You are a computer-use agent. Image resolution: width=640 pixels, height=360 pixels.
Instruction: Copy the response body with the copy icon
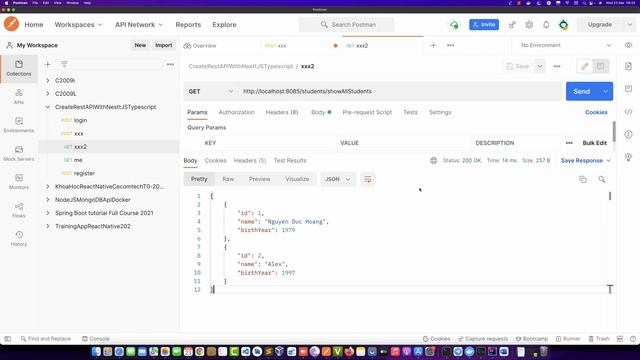coord(583,179)
